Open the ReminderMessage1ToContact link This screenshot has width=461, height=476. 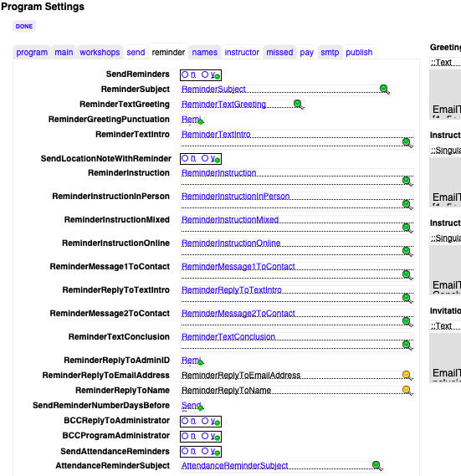click(x=238, y=266)
